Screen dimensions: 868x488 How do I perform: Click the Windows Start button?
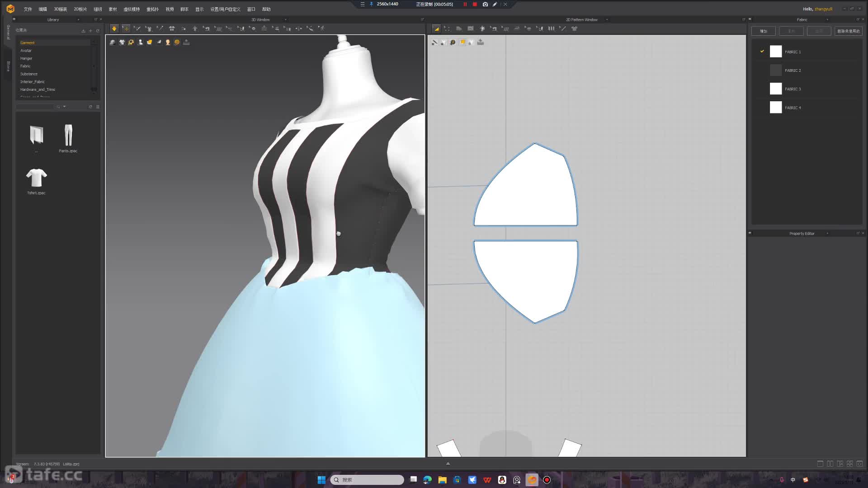(x=321, y=480)
